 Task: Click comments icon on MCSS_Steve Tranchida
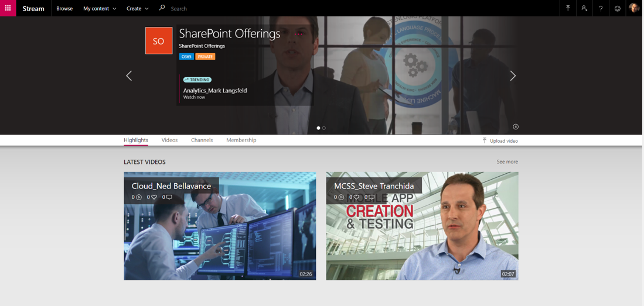point(372,197)
